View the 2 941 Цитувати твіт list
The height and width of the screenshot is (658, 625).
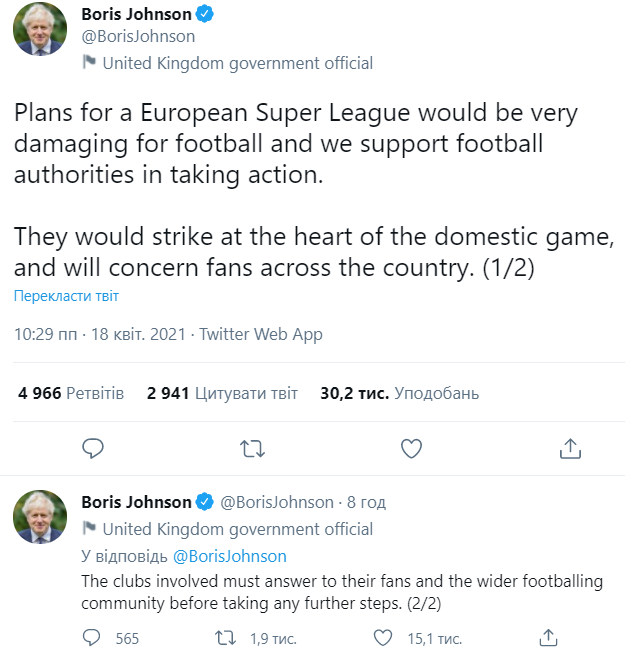click(222, 393)
